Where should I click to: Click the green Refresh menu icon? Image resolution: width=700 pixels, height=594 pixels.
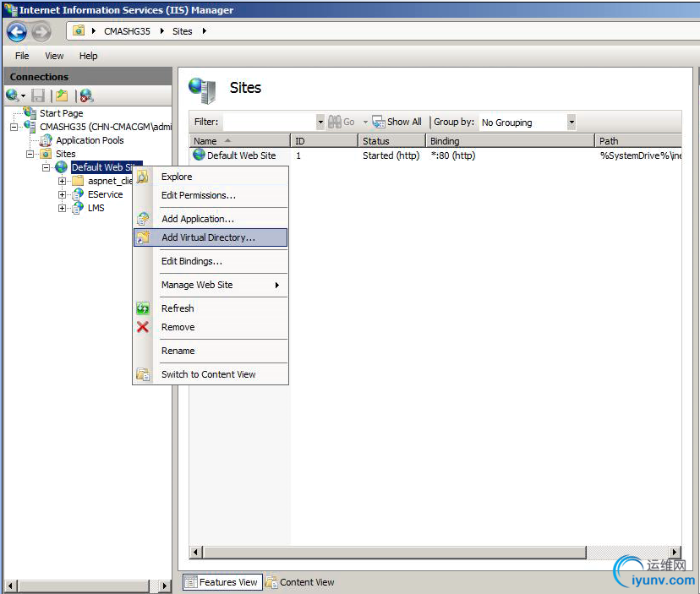pos(143,308)
